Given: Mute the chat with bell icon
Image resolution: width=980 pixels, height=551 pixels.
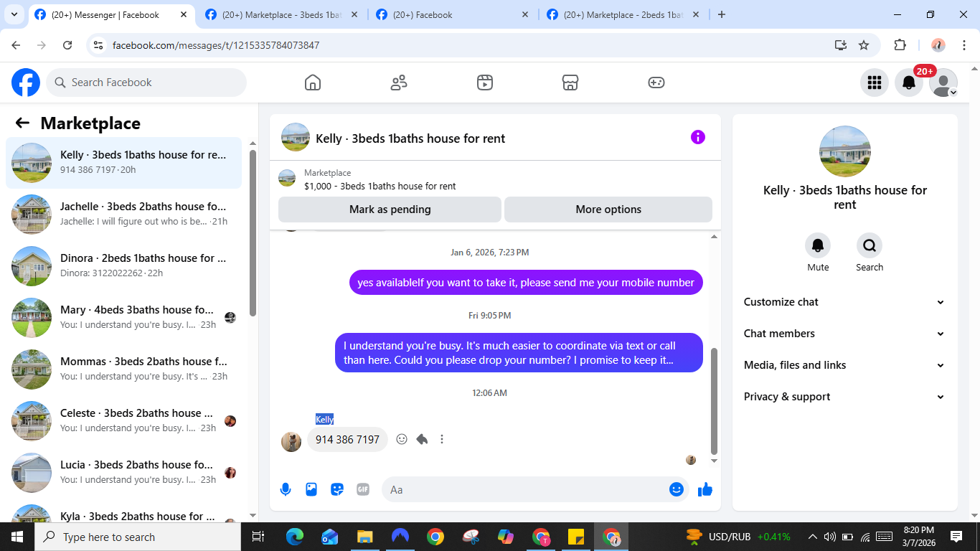Looking at the screenshot, I should [x=818, y=245].
